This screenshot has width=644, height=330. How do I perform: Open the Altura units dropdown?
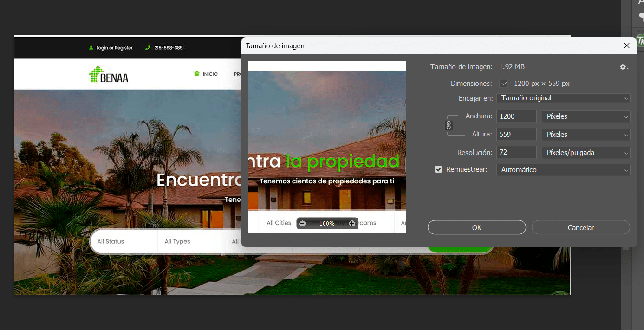pos(586,135)
